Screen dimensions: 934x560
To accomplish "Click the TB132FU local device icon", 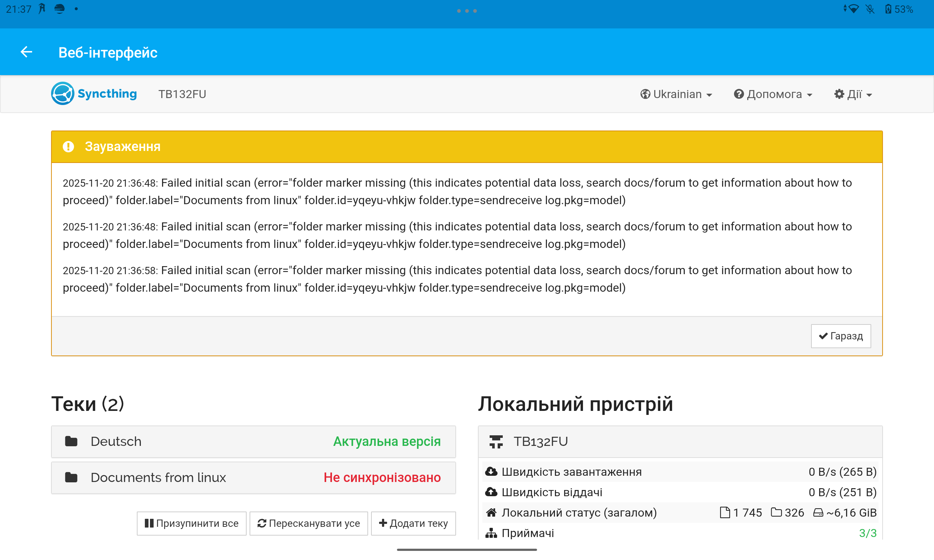I will [496, 441].
